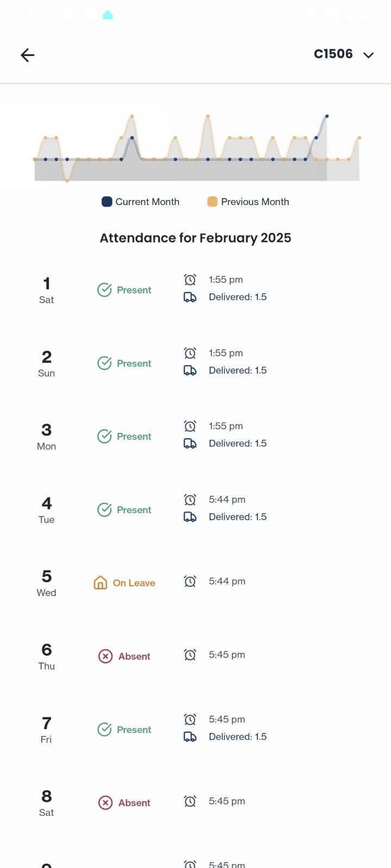This screenshot has height=868, width=391.
Task: Click the delivery truck icon for Fri 7
Action: click(x=190, y=737)
